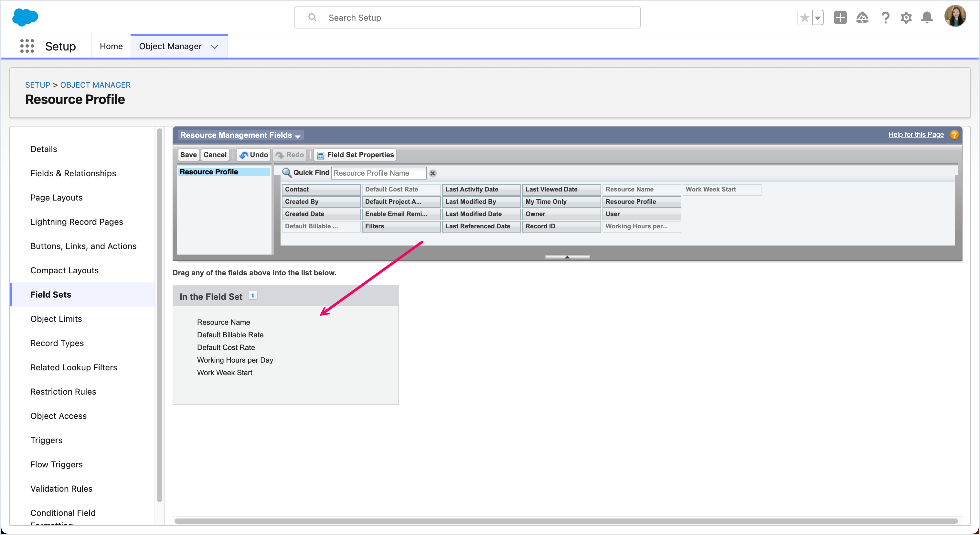
Task: Open Buttons, Links, and Actions
Action: coord(83,246)
